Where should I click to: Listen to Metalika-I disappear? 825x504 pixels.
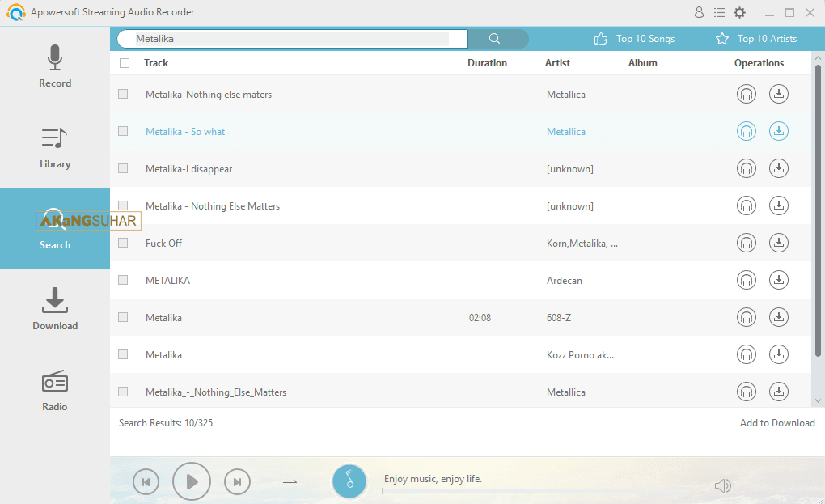746,168
